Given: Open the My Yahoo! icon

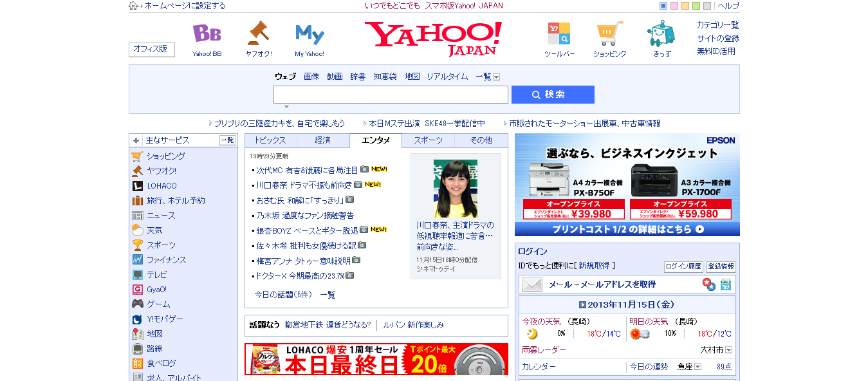Looking at the screenshot, I should (x=309, y=34).
